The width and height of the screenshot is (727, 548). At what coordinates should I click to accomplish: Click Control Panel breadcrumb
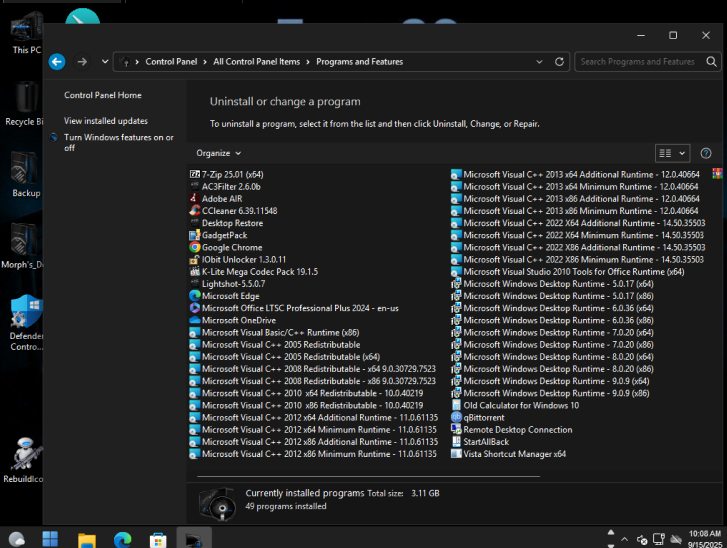point(171,62)
